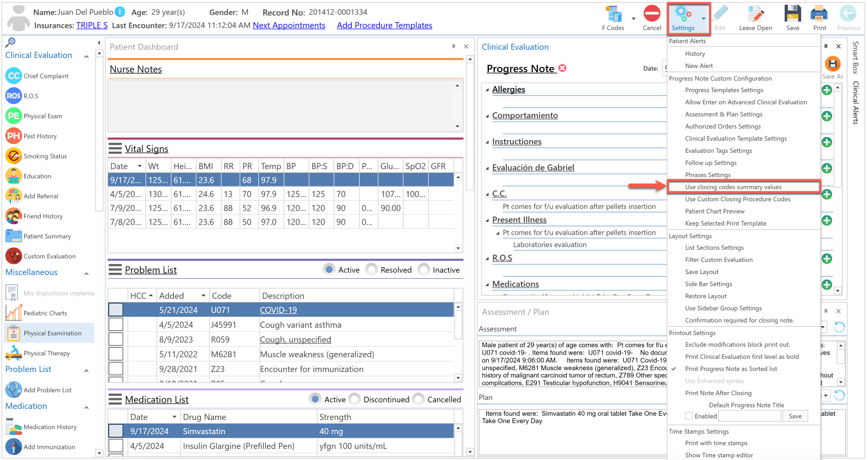Screen dimensions: 868x460
Task: Open the F Codes toolbar icon
Action: pyautogui.click(x=613, y=14)
